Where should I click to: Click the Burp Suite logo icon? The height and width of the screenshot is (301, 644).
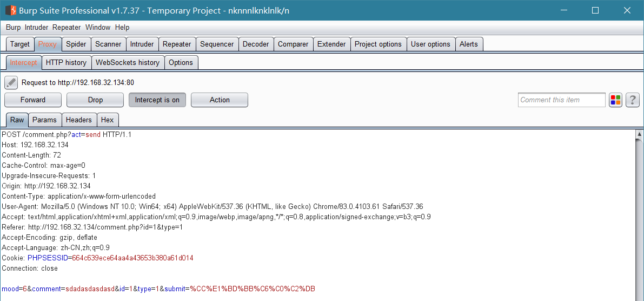click(x=10, y=10)
